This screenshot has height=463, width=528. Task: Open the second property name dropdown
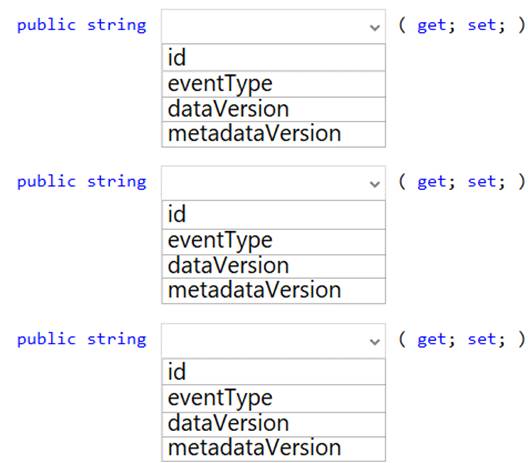click(273, 183)
